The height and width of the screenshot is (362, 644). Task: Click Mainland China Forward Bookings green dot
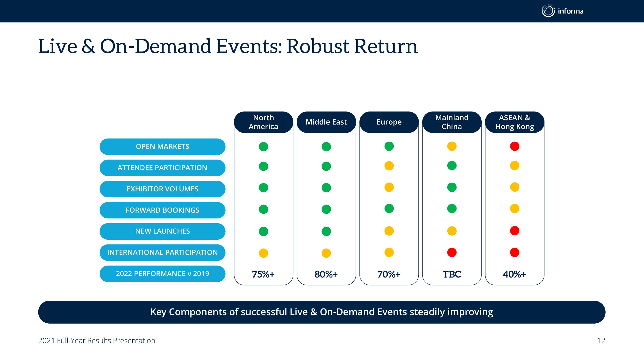tap(452, 208)
